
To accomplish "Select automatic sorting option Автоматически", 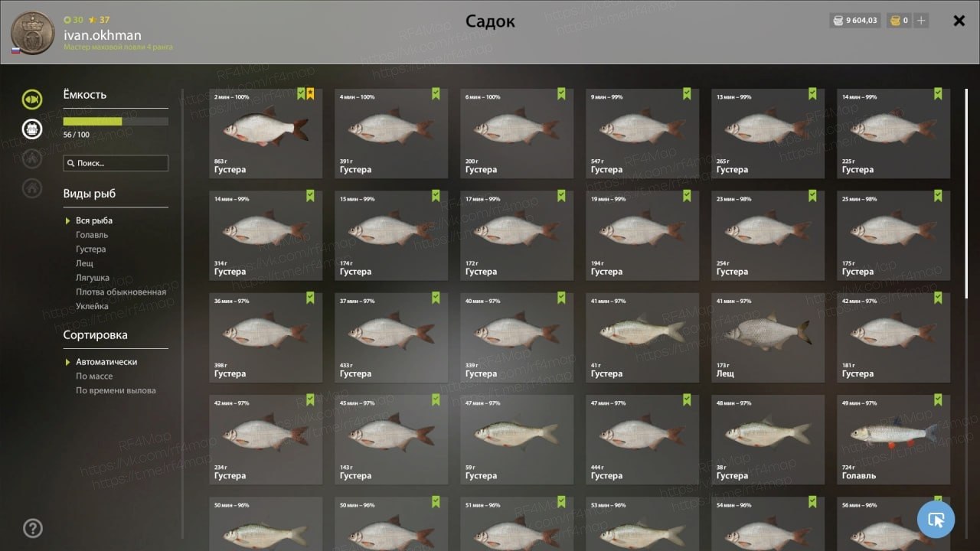I will point(106,362).
